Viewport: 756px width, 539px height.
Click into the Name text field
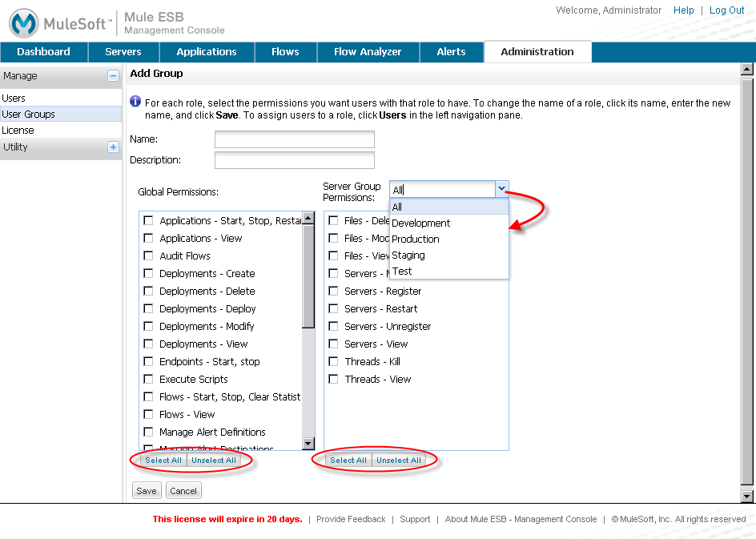[294, 140]
